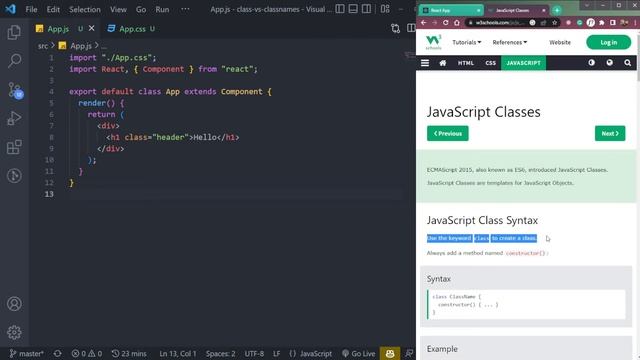Click the VS Code logo icon

[10, 9]
